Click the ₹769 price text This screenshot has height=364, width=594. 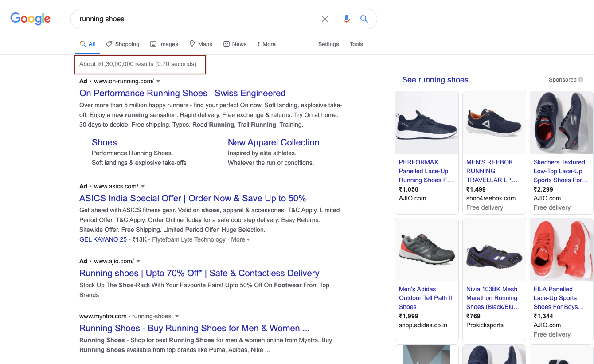473,316
